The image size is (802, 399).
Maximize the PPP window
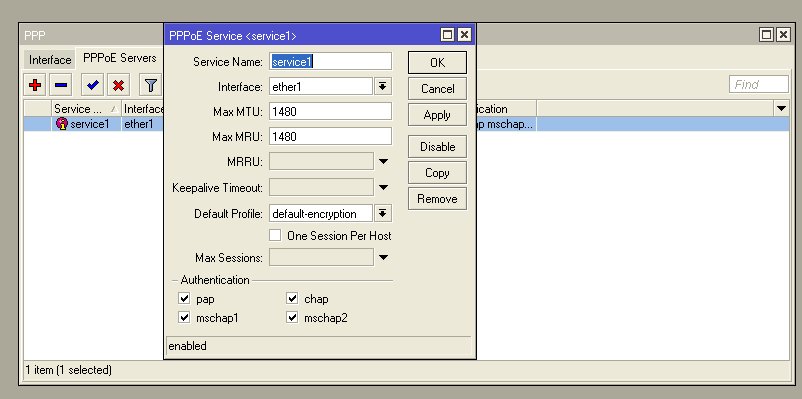pos(766,35)
